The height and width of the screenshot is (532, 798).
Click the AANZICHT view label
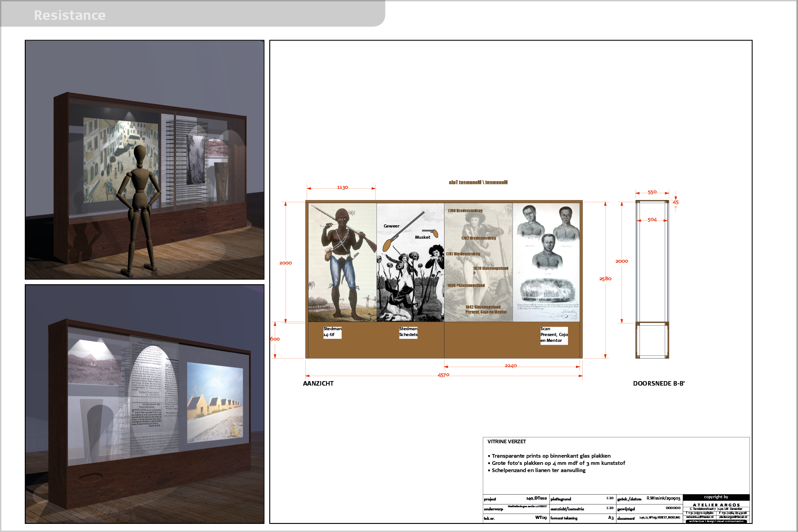click(318, 383)
